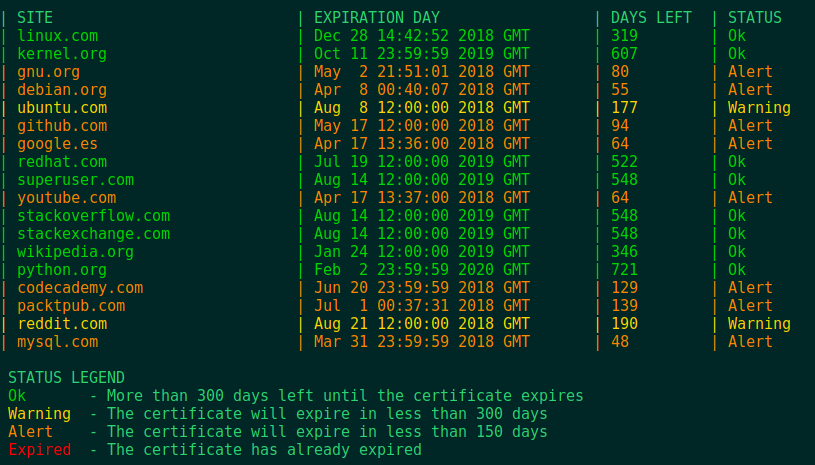
Task: Click stackoverflow.com site text
Action: click(x=94, y=216)
